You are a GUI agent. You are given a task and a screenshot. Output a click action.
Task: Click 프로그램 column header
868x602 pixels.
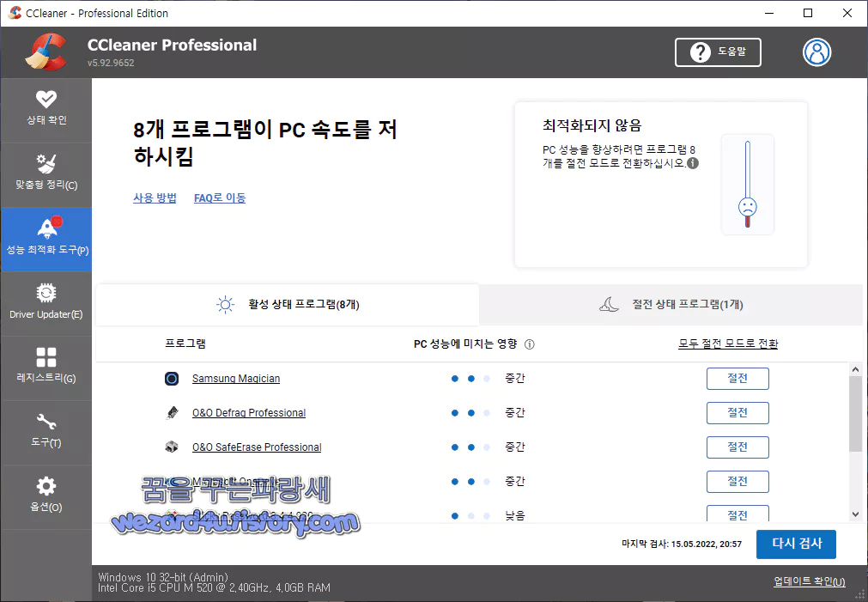click(185, 344)
